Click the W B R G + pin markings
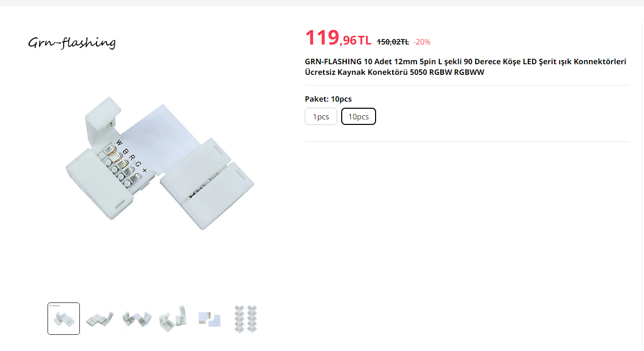This screenshot has width=644, height=351. (131, 156)
